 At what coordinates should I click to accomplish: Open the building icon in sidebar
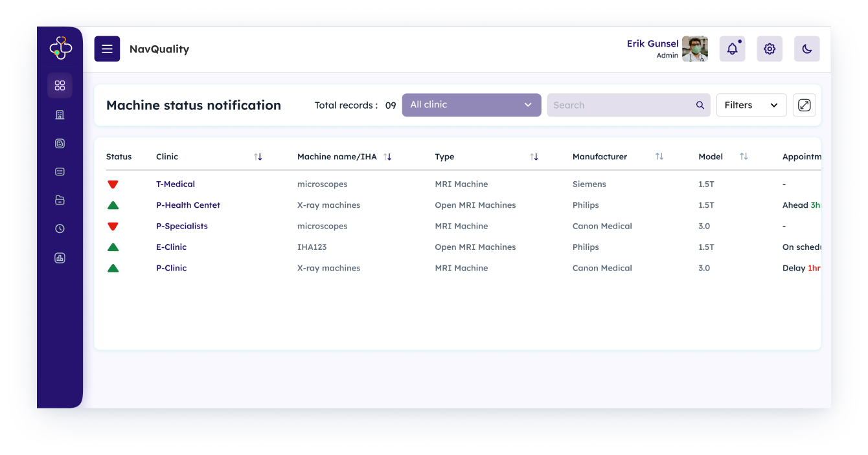[x=60, y=115]
